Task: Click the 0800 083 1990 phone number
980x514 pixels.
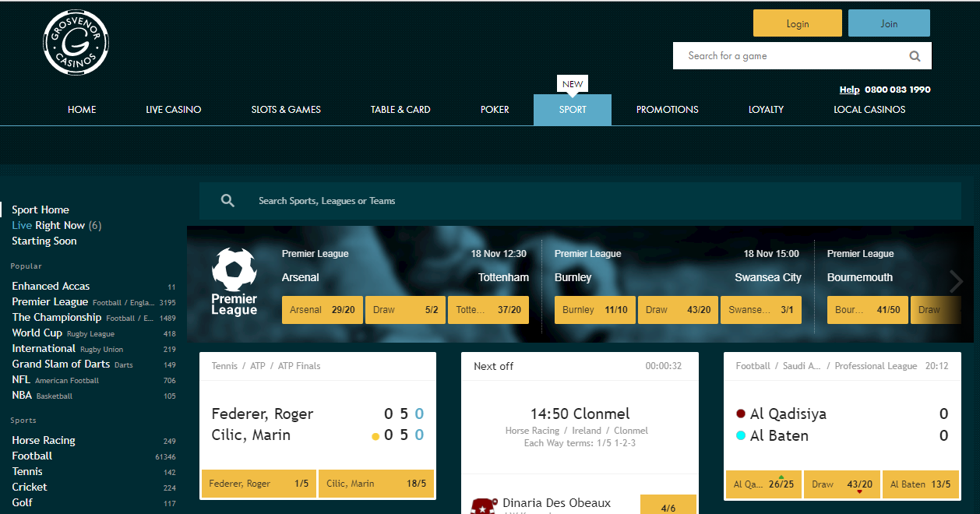Action: point(897,90)
